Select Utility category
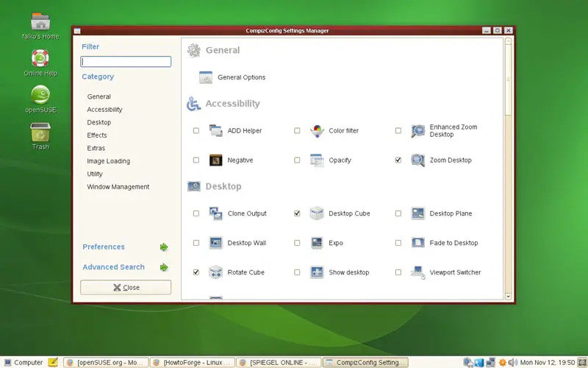This screenshot has height=368, width=588. [x=95, y=174]
